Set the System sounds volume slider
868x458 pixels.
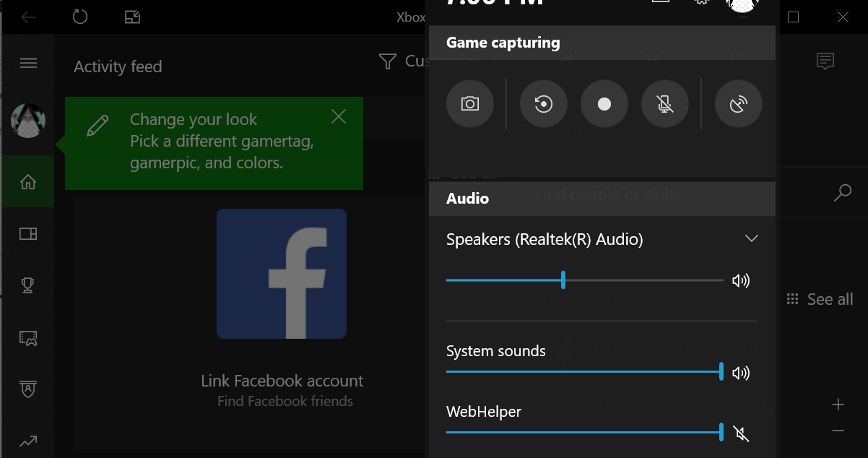pos(585,372)
